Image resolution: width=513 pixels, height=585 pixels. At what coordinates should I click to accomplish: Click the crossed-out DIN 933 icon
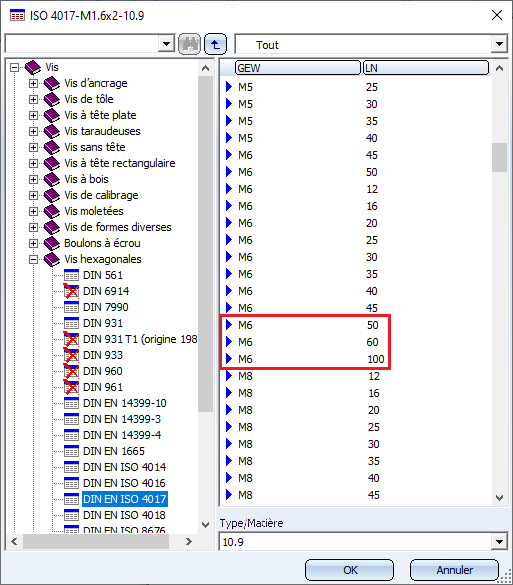(71, 355)
